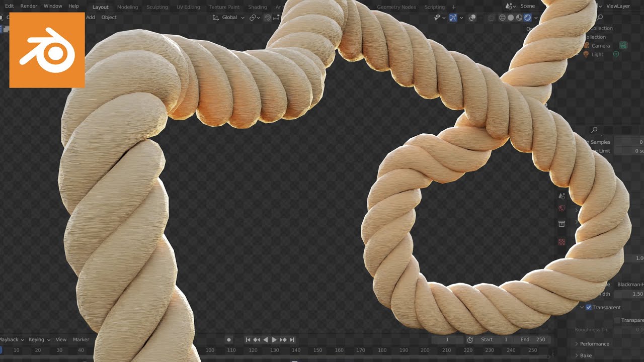Collapse the Transparent section

(582, 307)
